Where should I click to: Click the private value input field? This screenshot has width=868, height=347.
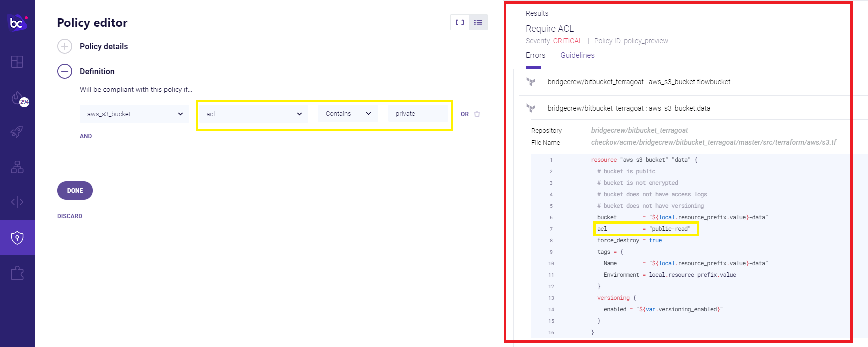pyautogui.click(x=418, y=113)
